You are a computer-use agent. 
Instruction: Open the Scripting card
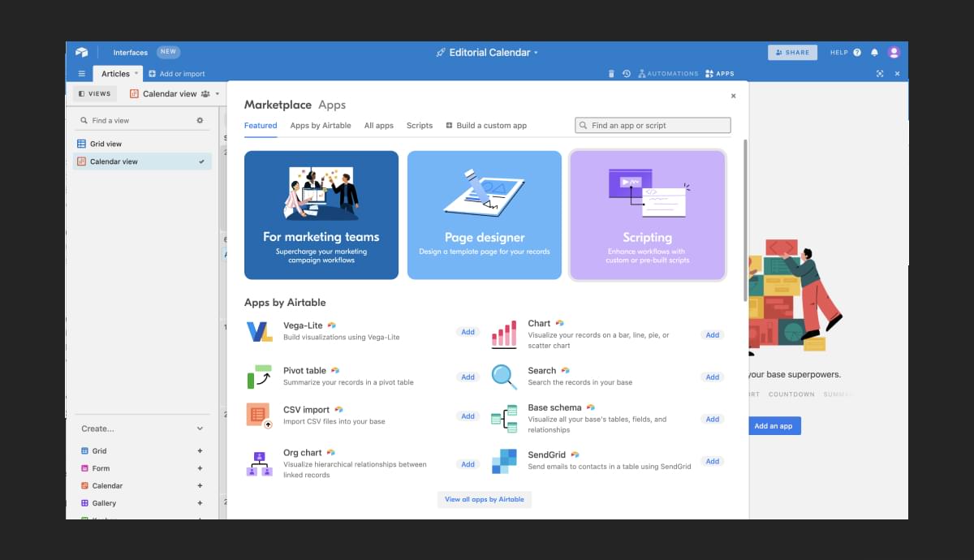tap(647, 215)
